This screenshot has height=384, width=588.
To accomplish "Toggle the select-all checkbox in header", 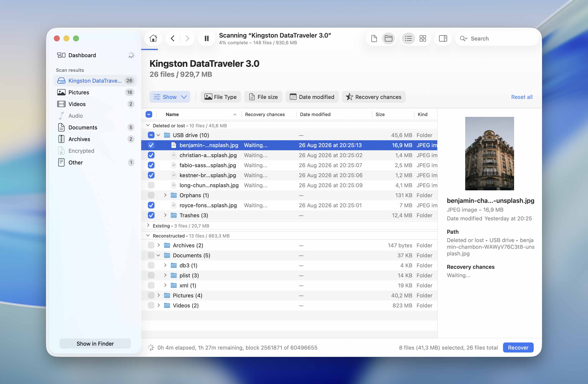I will [x=149, y=114].
